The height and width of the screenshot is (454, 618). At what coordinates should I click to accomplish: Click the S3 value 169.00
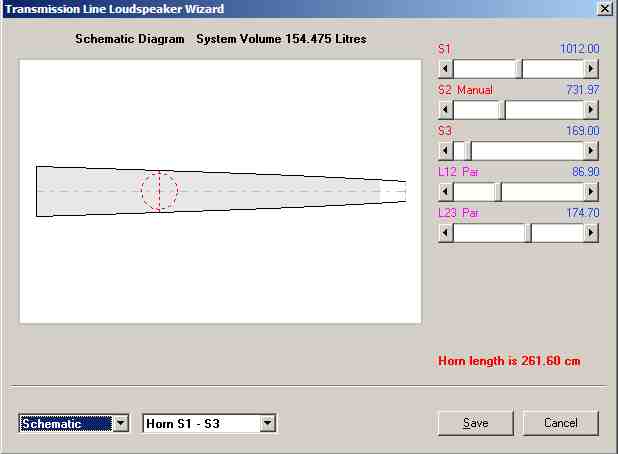583,130
